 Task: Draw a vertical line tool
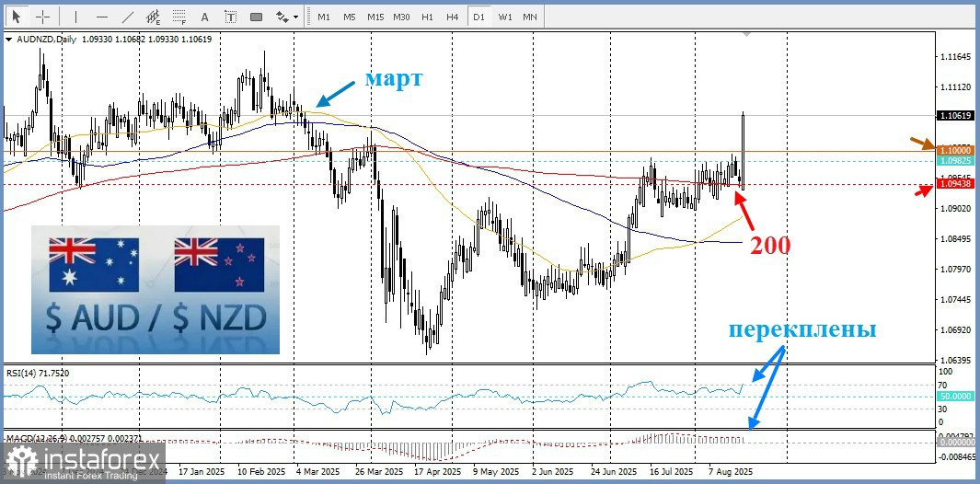(x=75, y=17)
